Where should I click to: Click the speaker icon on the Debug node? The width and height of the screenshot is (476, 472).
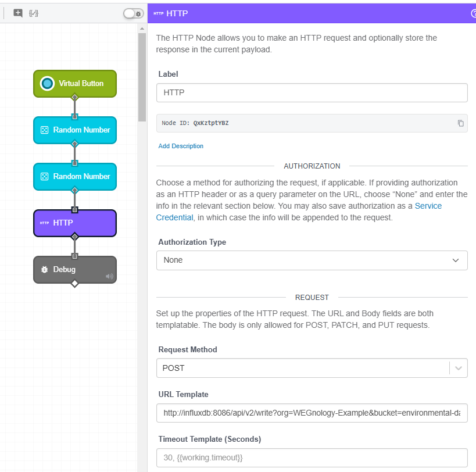pos(109,276)
